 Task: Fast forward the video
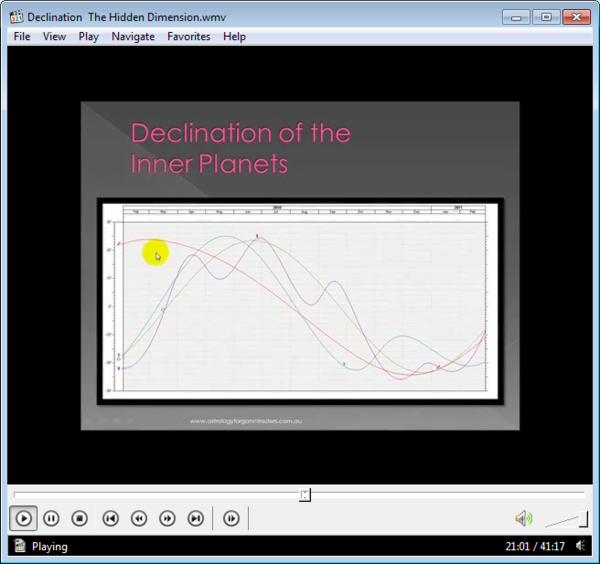168,518
